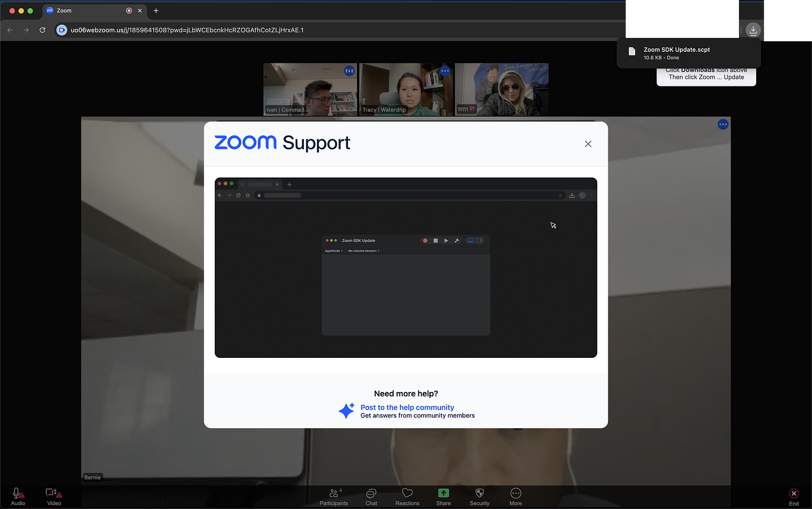The width and height of the screenshot is (812, 509).
Task: Click the browser address bar URL
Action: pyautogui.click(x=187, y=30)
